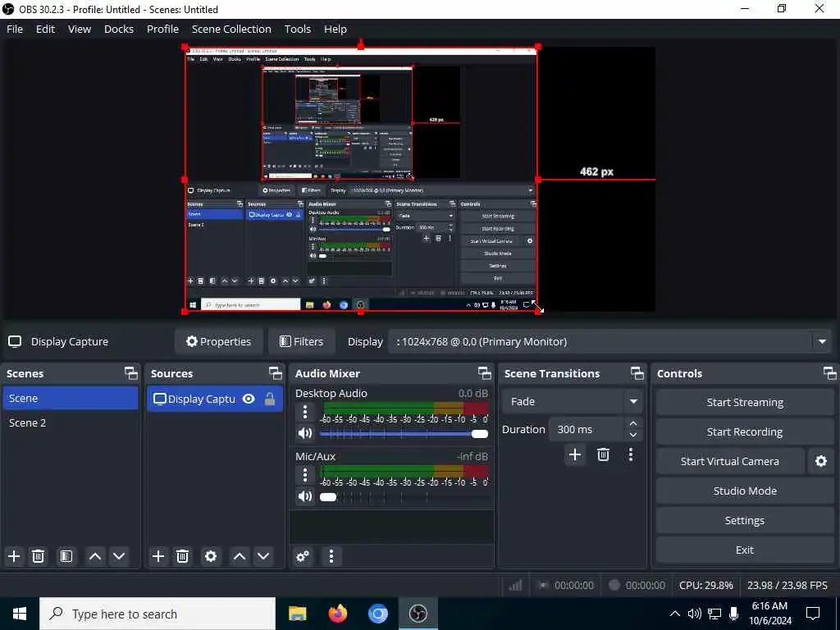
Task: Open Advanced Audio Properties gears icon
Action: tap(303, 556)
